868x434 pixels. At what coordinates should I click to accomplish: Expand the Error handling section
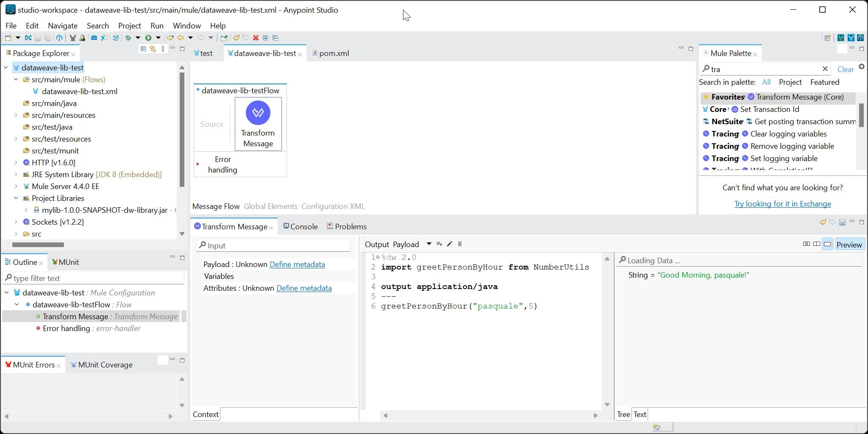[198, 164]
